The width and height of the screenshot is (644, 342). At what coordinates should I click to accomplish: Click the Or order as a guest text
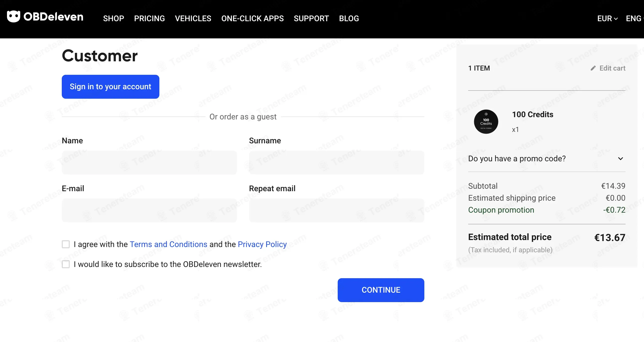(243, 117)
